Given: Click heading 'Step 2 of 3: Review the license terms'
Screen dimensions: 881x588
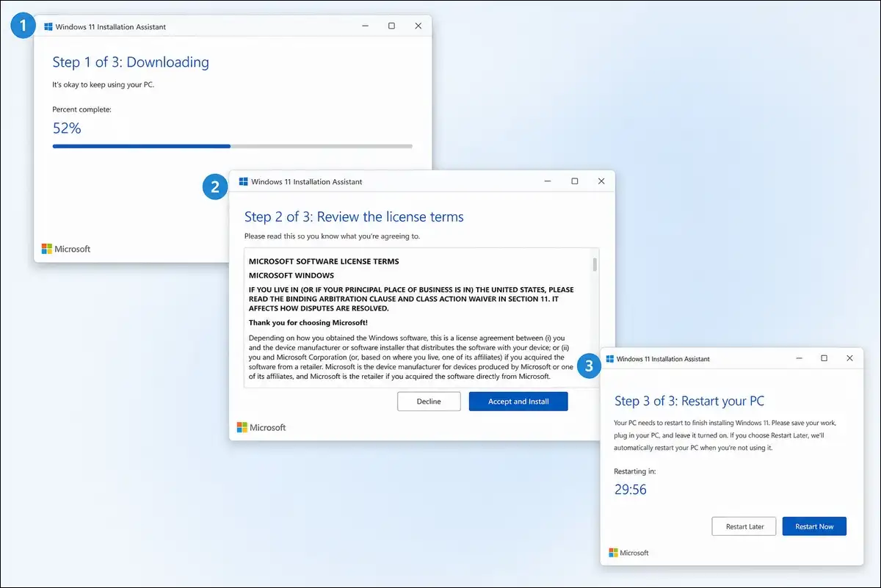Looking at the screenshot, I should 354,217.
